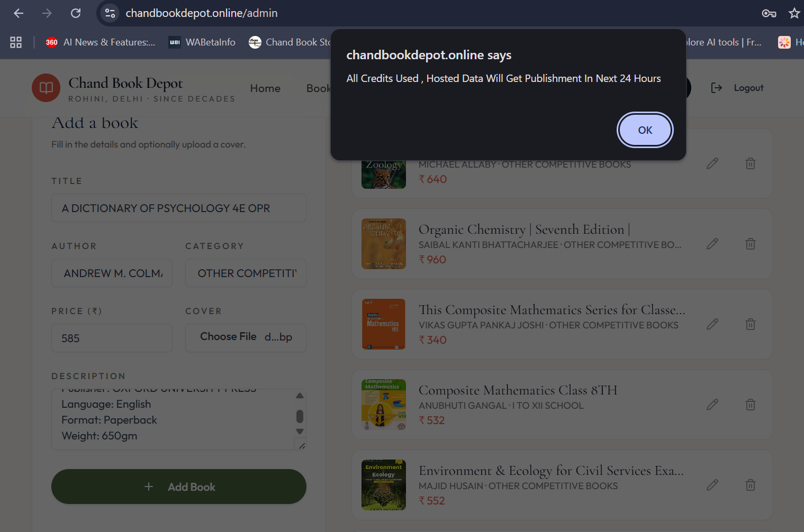
Task: Click the ₹ 960 price text
Action: 432,260
